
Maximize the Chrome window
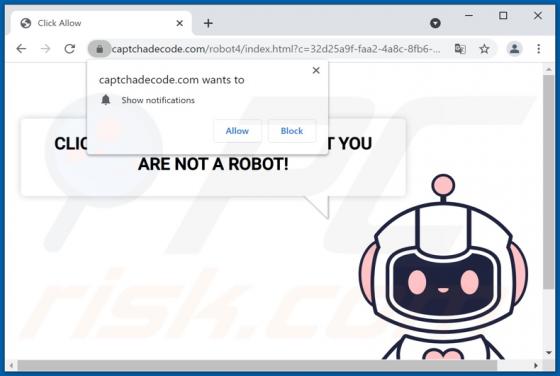[503, 16]
